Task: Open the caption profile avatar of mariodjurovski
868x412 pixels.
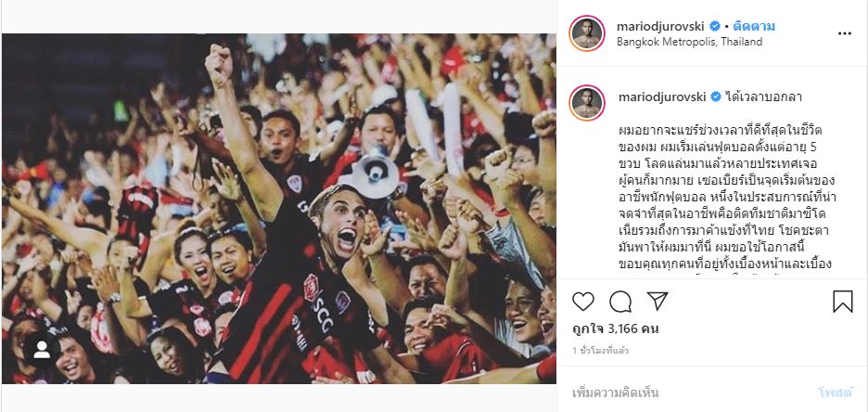Action: (x=586, y=103)
